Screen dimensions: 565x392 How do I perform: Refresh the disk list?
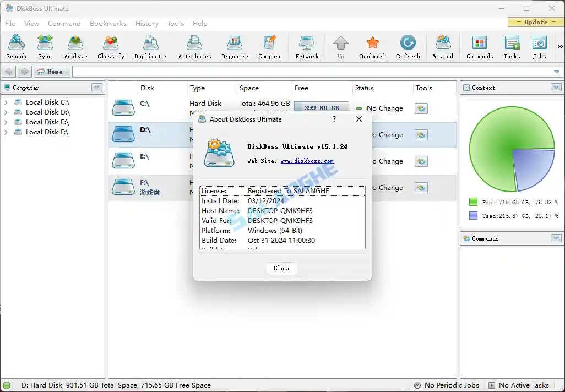point(408,46)
